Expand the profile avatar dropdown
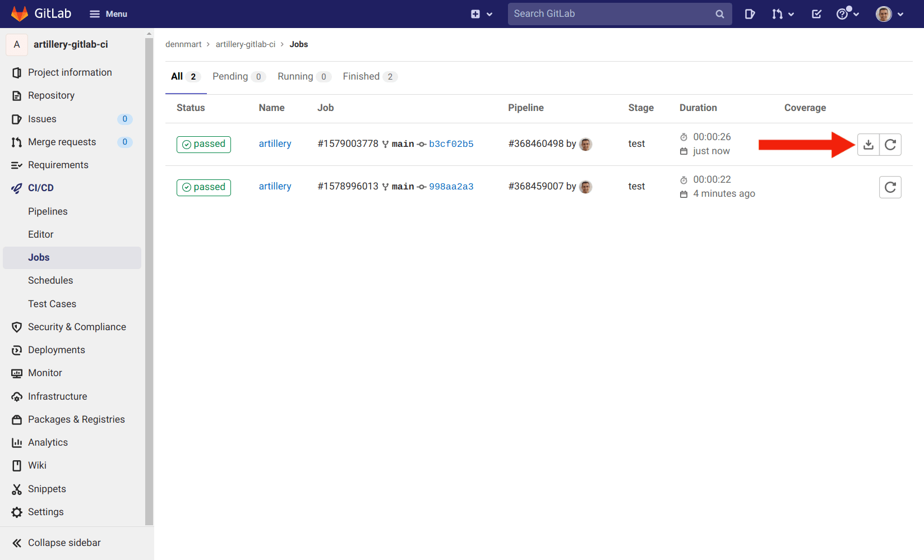The width and height of the screenshot is (924, 560). pos(885,13)
